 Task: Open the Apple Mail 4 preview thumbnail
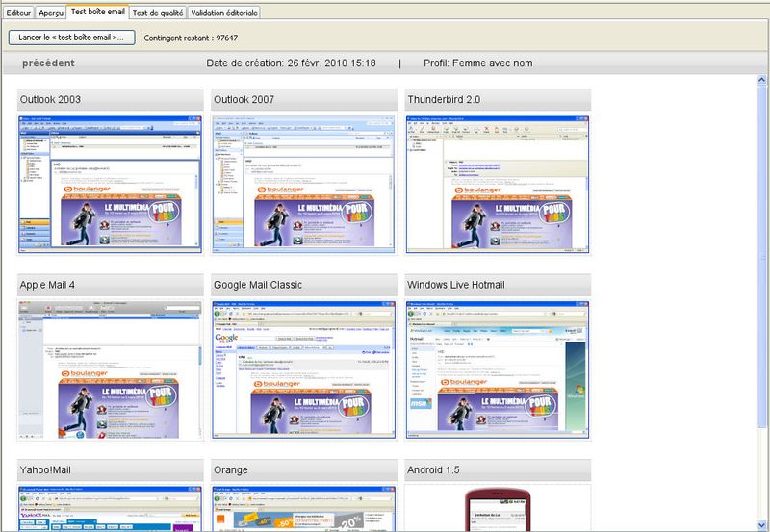coord(110,370)
